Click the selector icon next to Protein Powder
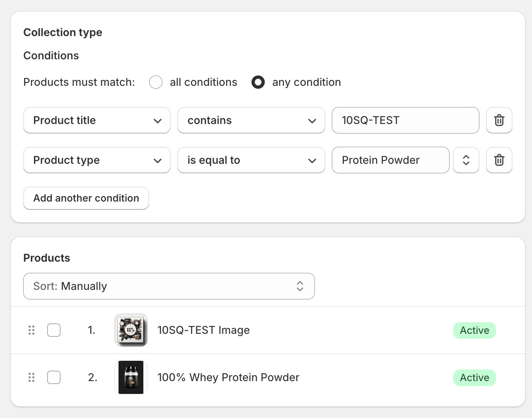 [466, 160]
